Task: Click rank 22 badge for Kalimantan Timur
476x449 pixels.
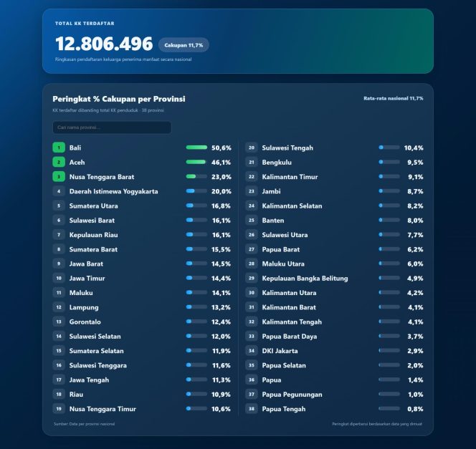Action: pos(252,177)
